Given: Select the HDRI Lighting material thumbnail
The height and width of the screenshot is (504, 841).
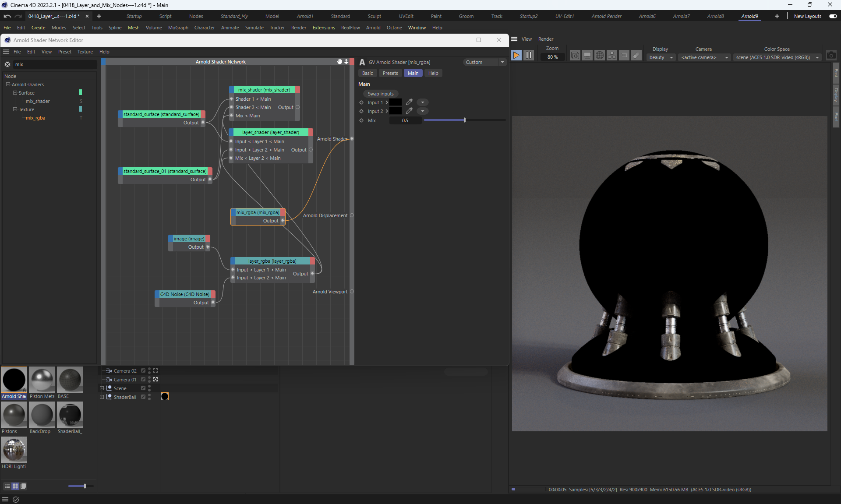Looking at the screenshot, I should [14, 450].
